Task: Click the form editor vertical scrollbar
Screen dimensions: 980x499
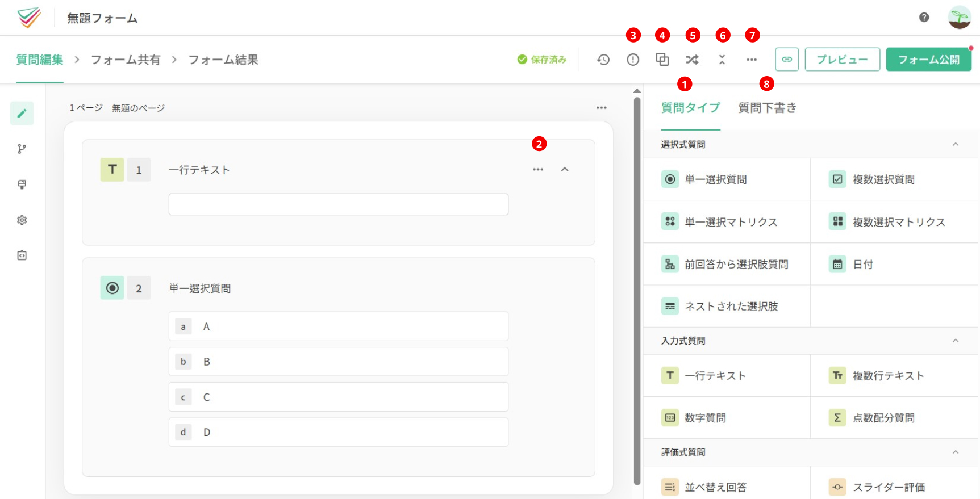Action: 637,290
